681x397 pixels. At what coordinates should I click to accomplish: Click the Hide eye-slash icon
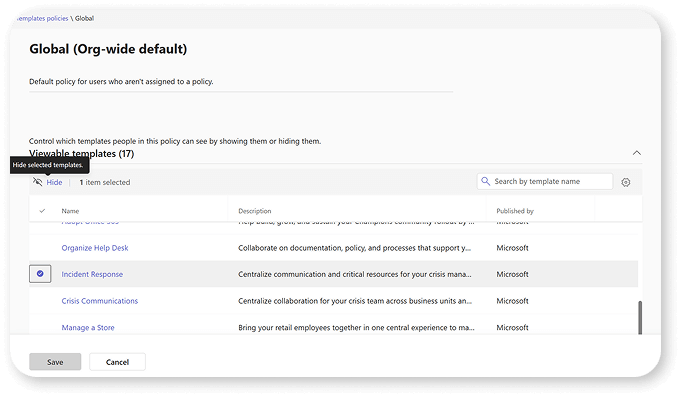pos(38,182)
